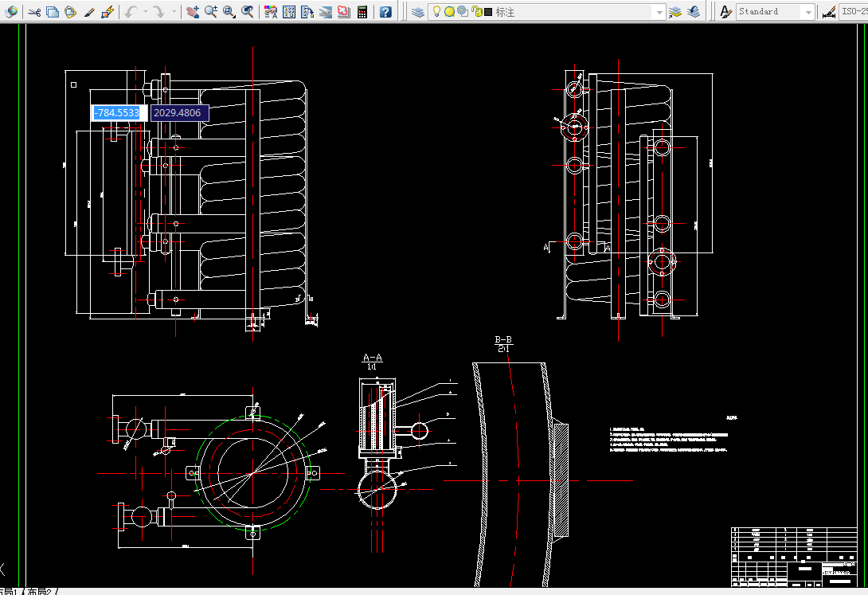This screenshot has height=595, width=868.
Task: Open the Sheet Set Manager icon
Action: tap(326, 12)
